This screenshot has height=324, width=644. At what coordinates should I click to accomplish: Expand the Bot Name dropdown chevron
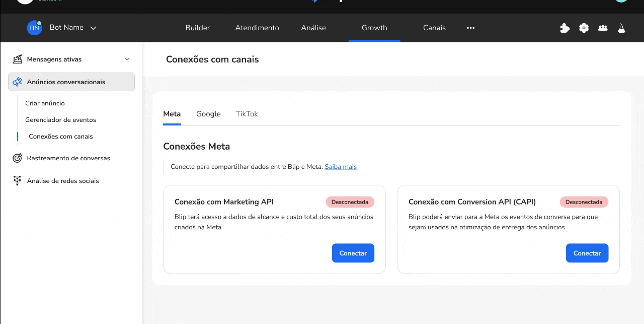[93, 28]
